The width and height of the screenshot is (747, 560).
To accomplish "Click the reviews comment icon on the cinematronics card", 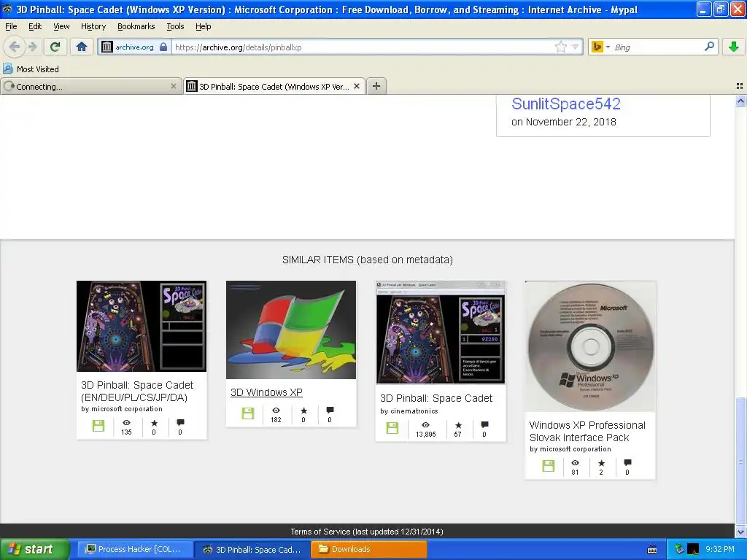I will tap(484, 425).
